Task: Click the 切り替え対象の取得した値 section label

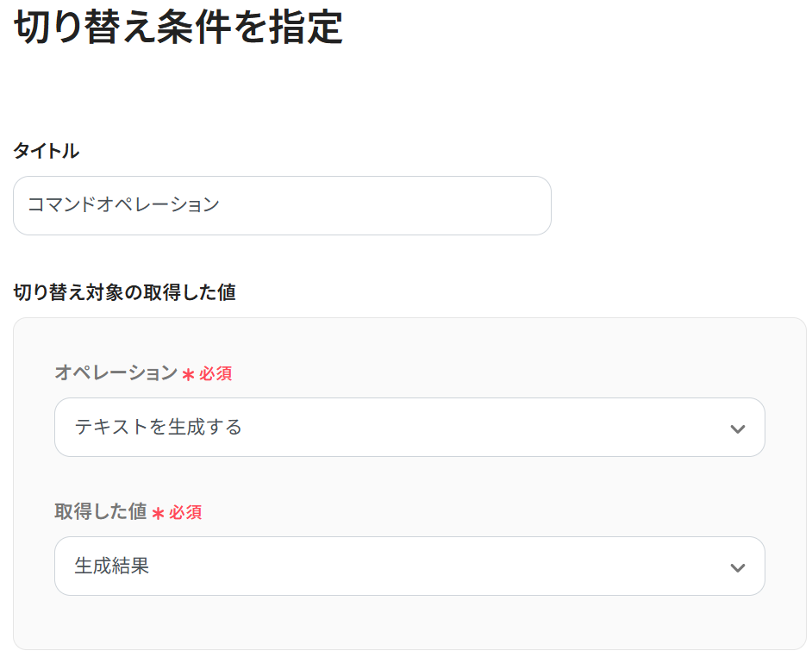Action: pyautogui.click(x=124, y=292)
